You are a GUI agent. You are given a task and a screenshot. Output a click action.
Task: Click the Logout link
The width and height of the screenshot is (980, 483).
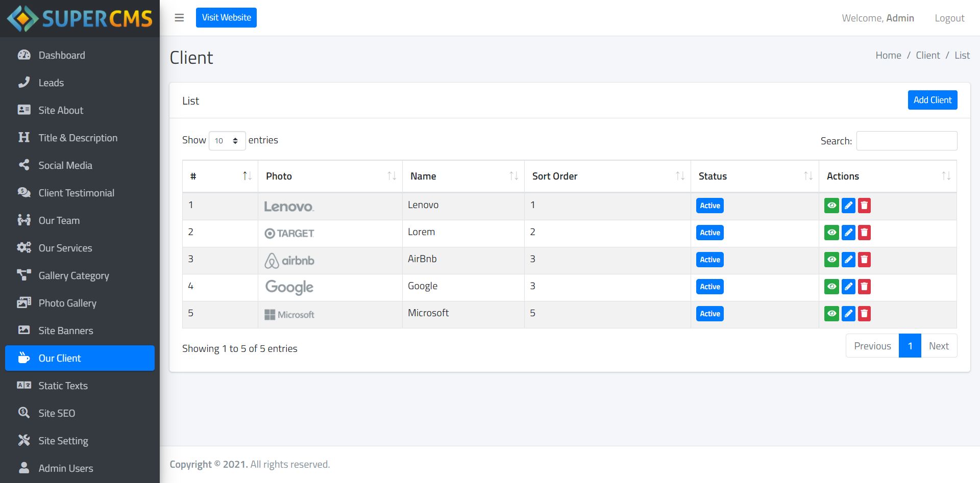pos(949,18)
